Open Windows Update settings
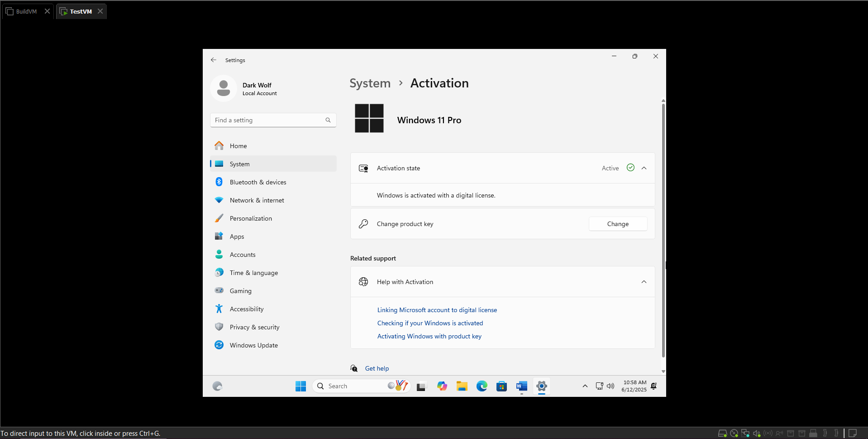The image size is (868, 439). pos(273,345)
